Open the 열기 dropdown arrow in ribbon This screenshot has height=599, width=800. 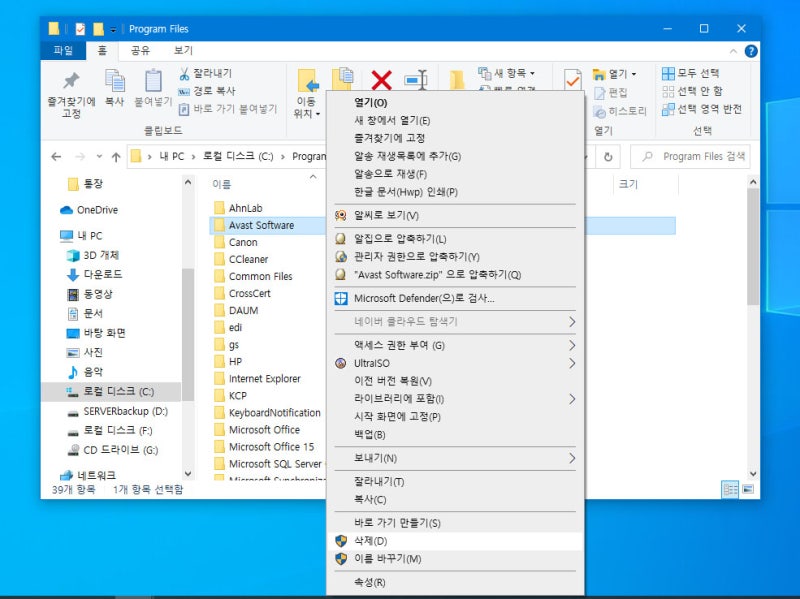click(x=634, y=74)
